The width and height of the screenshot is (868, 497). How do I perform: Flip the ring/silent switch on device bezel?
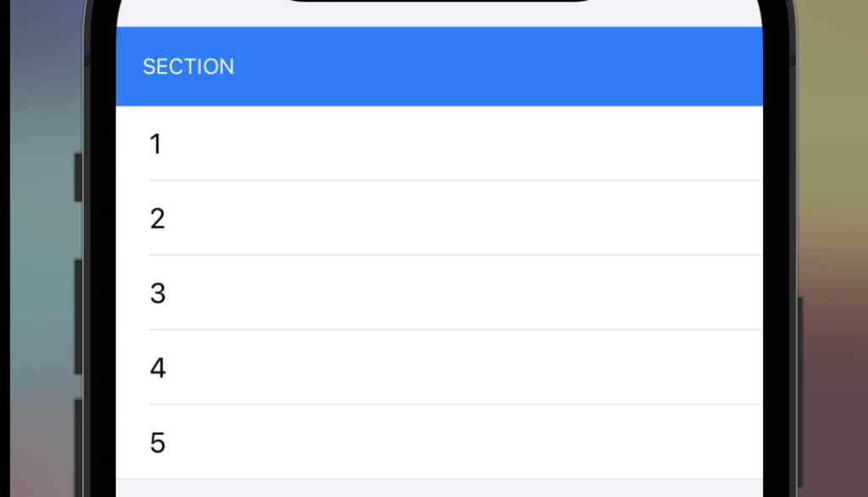point(78,177)
